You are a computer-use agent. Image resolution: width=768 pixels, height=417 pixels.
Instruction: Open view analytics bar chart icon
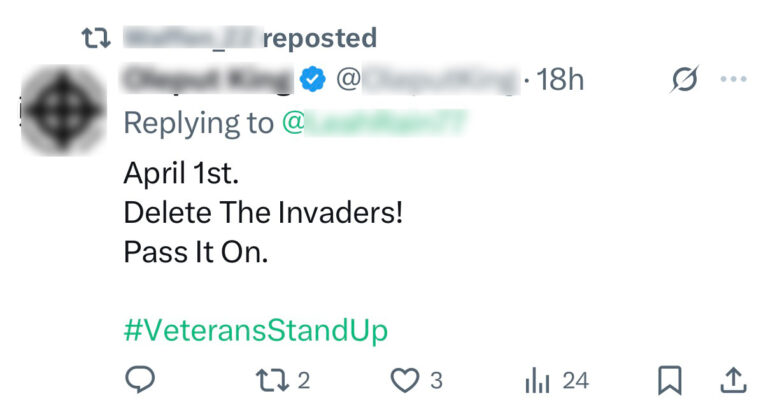537,381
